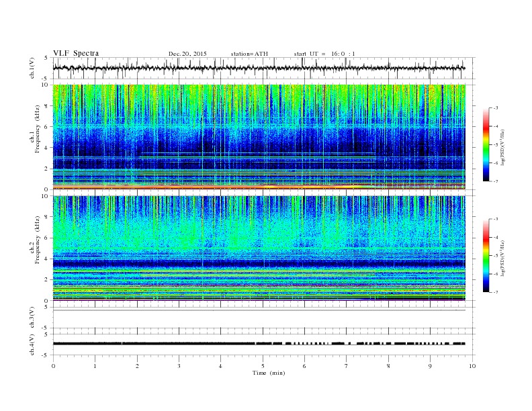Click time axis tick label '9'
Image resolution: width=532 pixels, height=411 pixels.
click(x=430, y=366)
